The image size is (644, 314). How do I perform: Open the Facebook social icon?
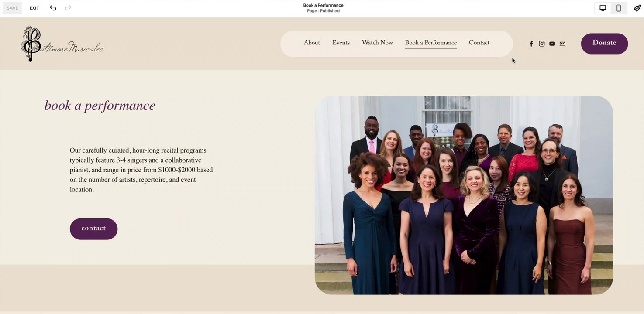tap(531, 44)
